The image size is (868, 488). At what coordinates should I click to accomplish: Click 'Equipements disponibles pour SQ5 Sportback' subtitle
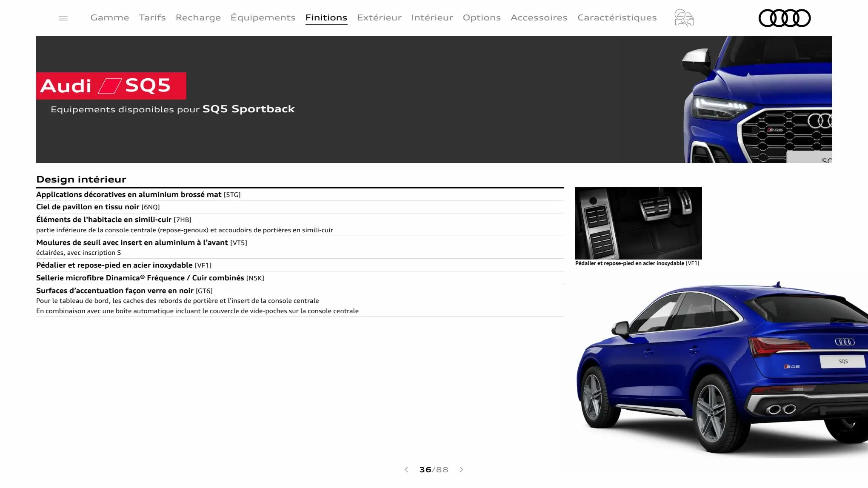(173, 109)
